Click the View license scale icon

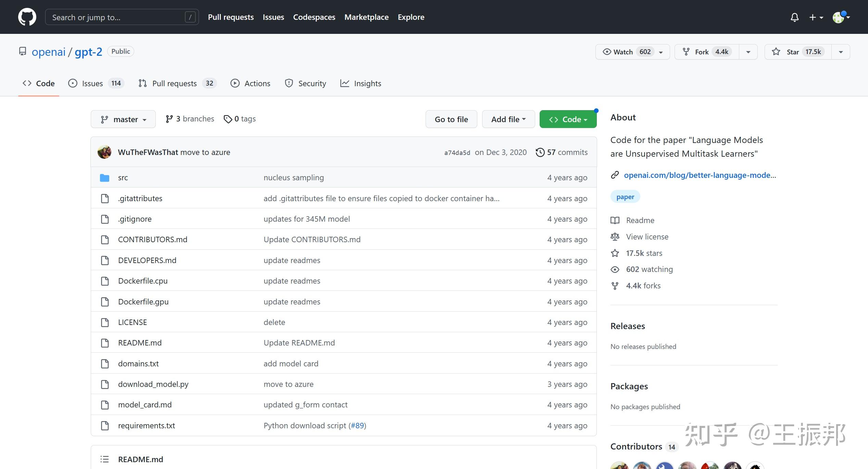coord(615,237)
